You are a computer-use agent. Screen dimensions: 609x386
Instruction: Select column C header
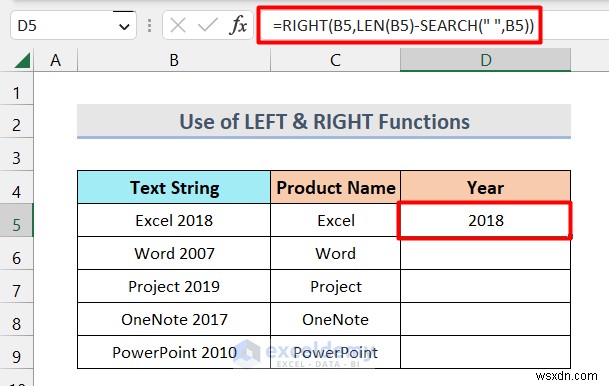(x=335, y=60)
